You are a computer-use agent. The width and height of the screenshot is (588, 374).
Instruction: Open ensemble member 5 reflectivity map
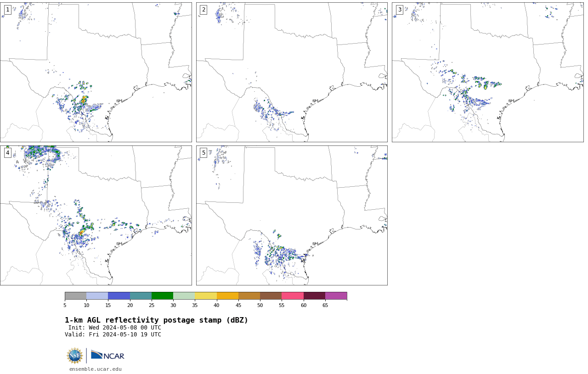click(292, 215)
